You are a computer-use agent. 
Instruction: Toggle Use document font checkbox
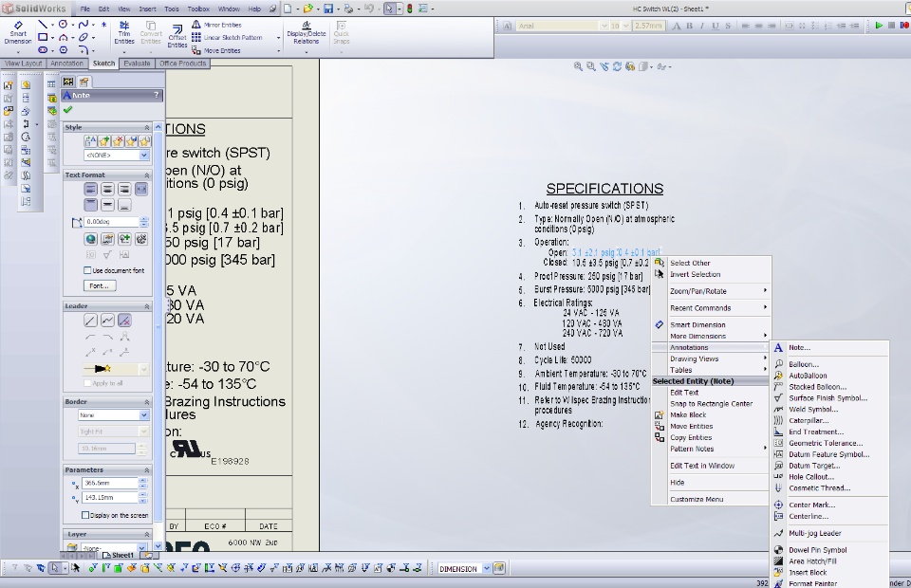[x=87, y=270]
